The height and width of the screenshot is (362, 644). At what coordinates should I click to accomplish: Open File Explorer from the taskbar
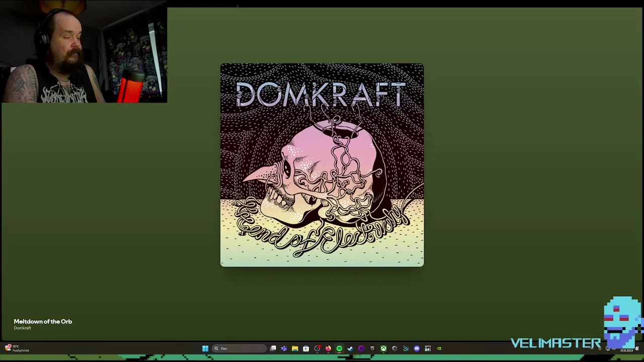[x=295, y=348]
